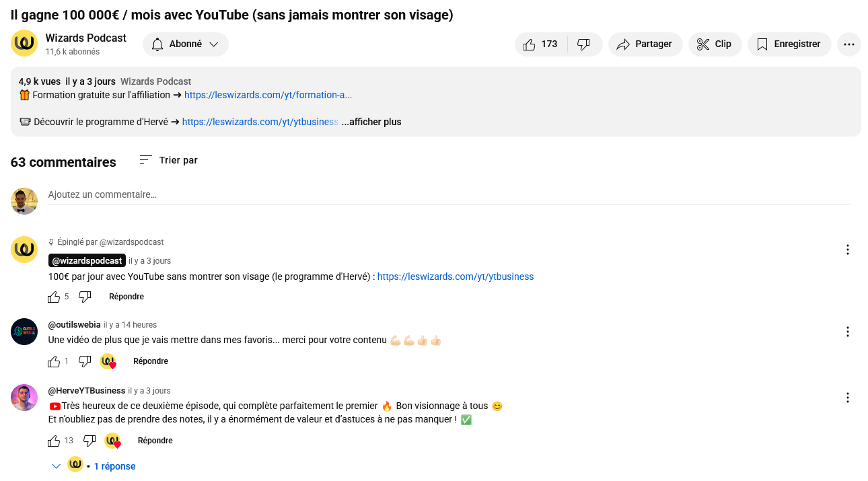Open ytbusiness link in pinned comment

(x=456, y=276)
